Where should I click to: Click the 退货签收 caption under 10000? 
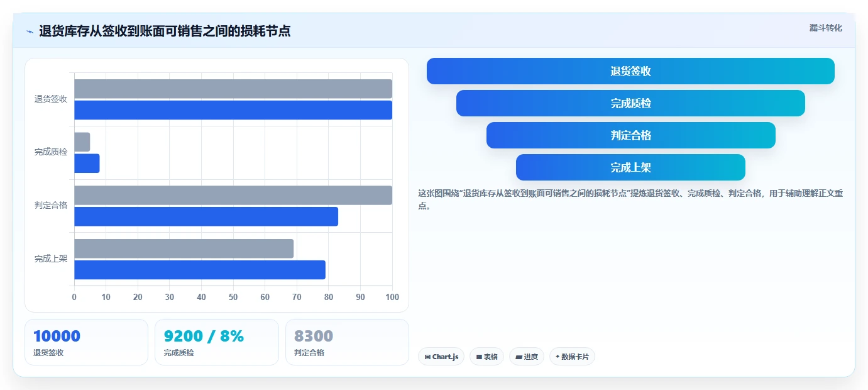pos(48,353)
